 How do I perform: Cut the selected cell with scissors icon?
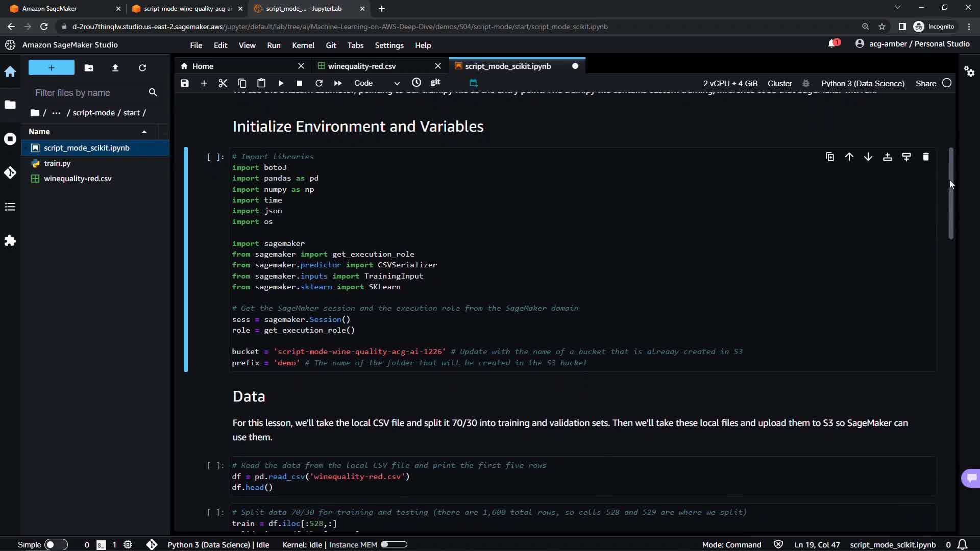click(223, 83)
